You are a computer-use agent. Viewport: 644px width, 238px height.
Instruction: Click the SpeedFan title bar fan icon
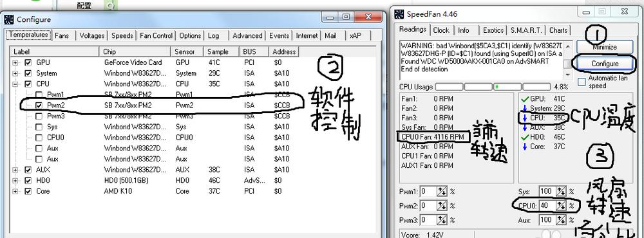[399, 14]
